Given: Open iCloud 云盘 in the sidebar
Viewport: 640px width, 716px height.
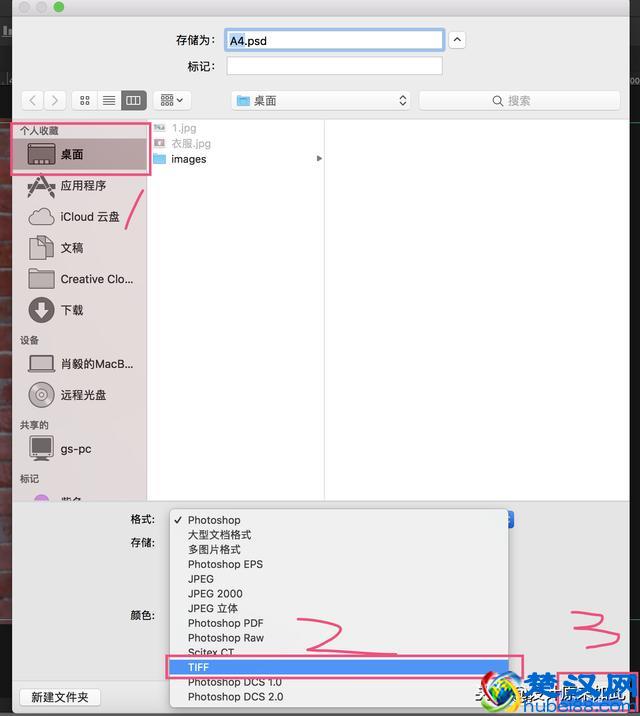Looking at the screenshot, I should click(x=80, y=216).
